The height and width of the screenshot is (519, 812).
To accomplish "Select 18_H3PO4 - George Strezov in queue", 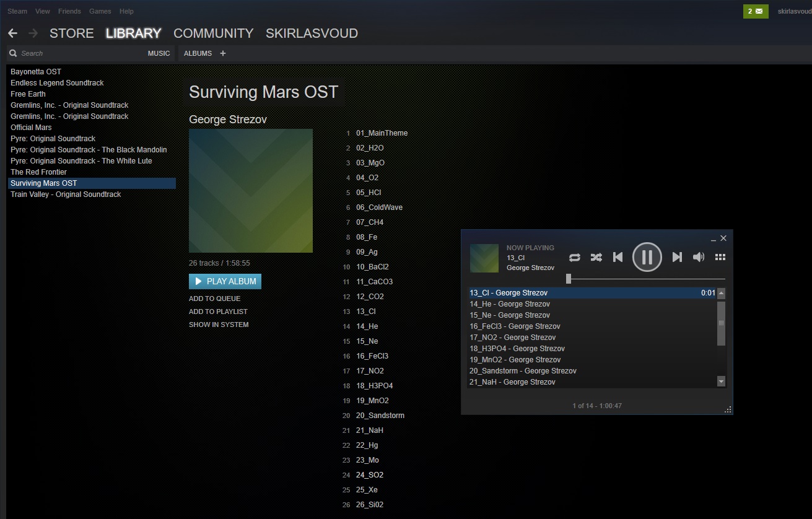I will click(592, 349).
